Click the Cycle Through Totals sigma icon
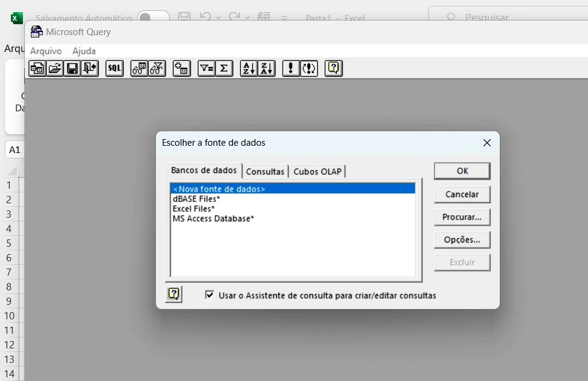 pyautogui.click(x=224, y=68)
